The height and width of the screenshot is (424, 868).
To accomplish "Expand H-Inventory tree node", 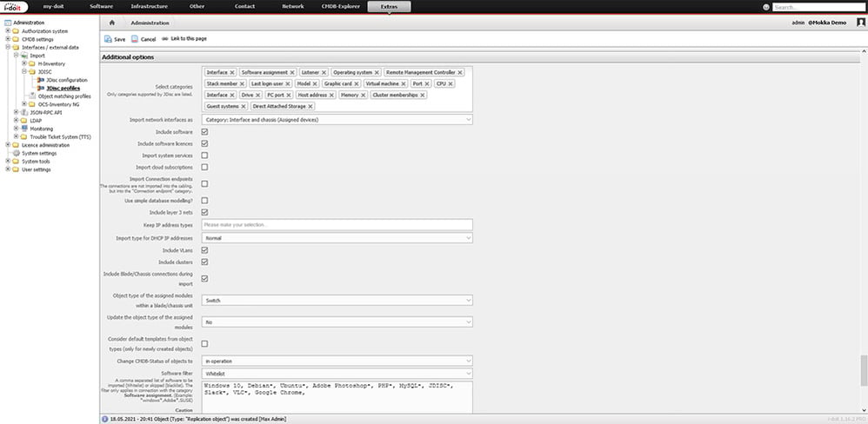I will point(23,63).
